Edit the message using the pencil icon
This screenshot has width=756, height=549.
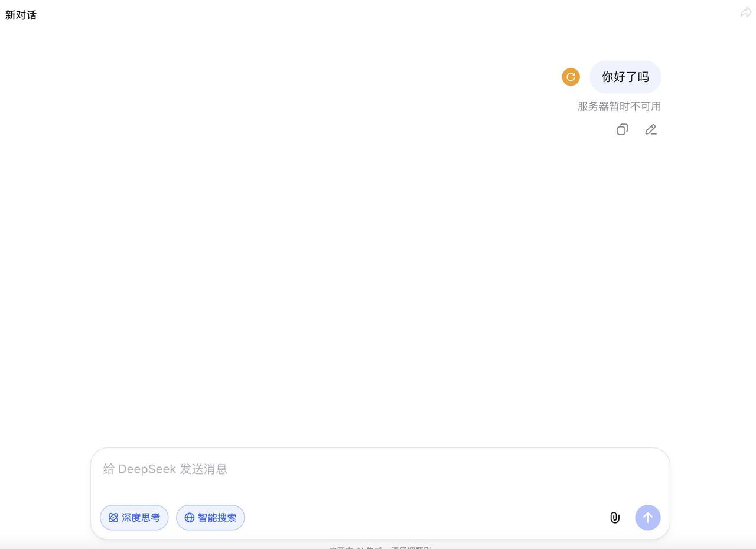pyautogui.click(x=651, y=129)
